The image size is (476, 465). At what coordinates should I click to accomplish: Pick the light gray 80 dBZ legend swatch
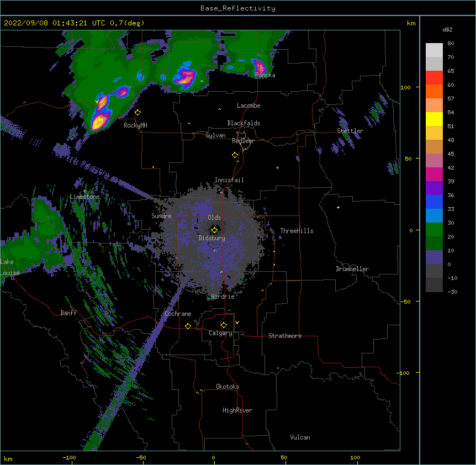434,50
